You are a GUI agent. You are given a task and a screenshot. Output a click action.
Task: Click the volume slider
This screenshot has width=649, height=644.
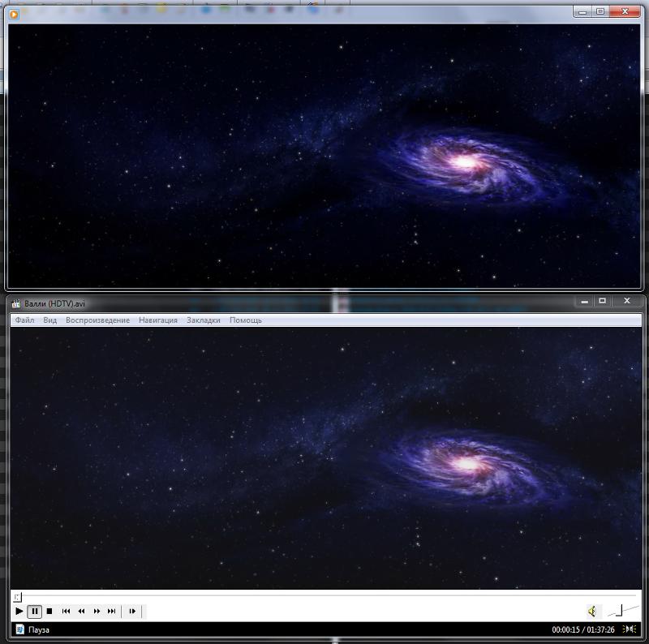click(x=621, y=611)
